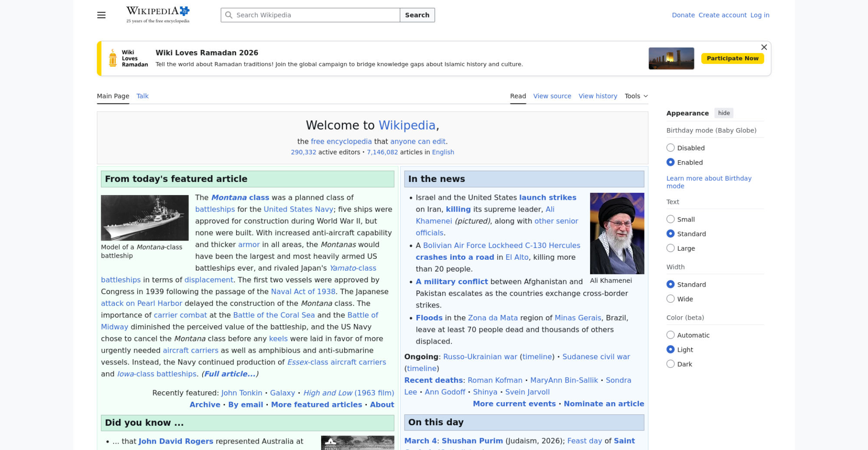Open the hamburger main menu
The height and width of the screenshot is (450, 868).
(x=101, y=15)
